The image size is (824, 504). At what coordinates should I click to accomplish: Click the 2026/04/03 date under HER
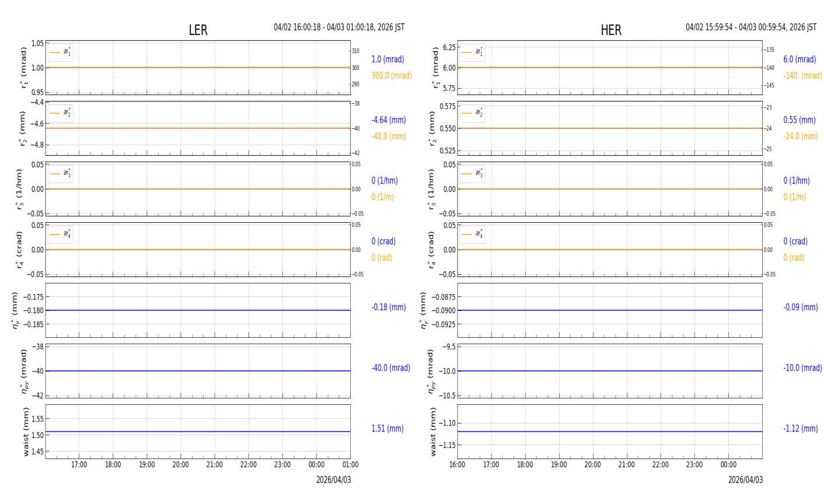(745, 480)
